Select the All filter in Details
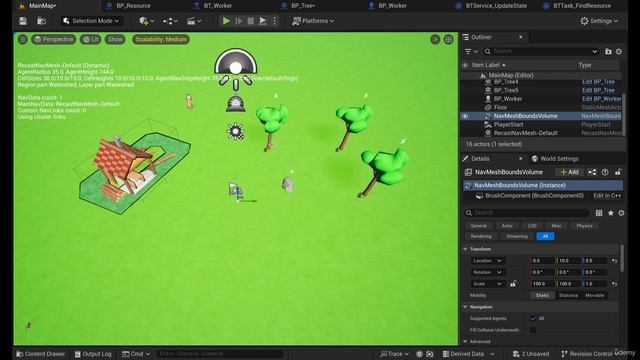Viewport: 640px width, 360px height. click(x=545, y=236)
